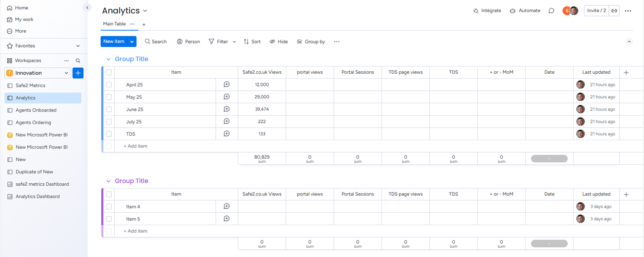Open Analytics Dashbaord in the sidebar
This screenshot has height=257, width=644.
37,197
